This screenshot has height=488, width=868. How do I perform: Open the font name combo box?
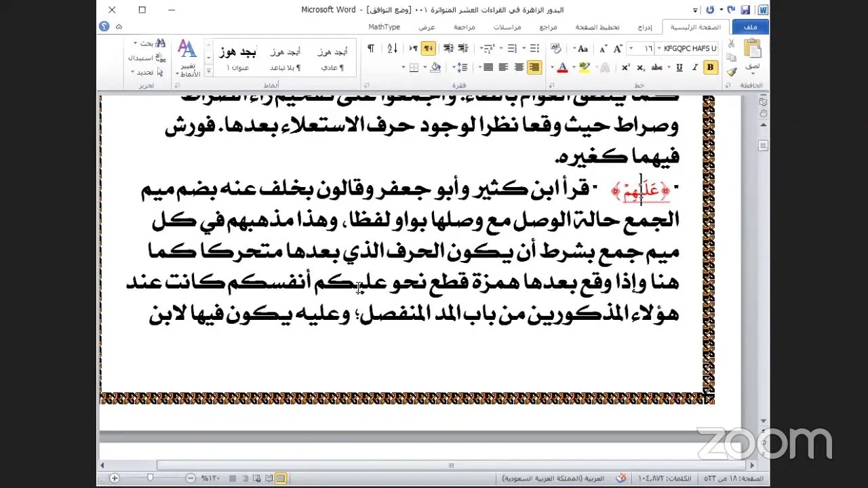pos(686,49)
